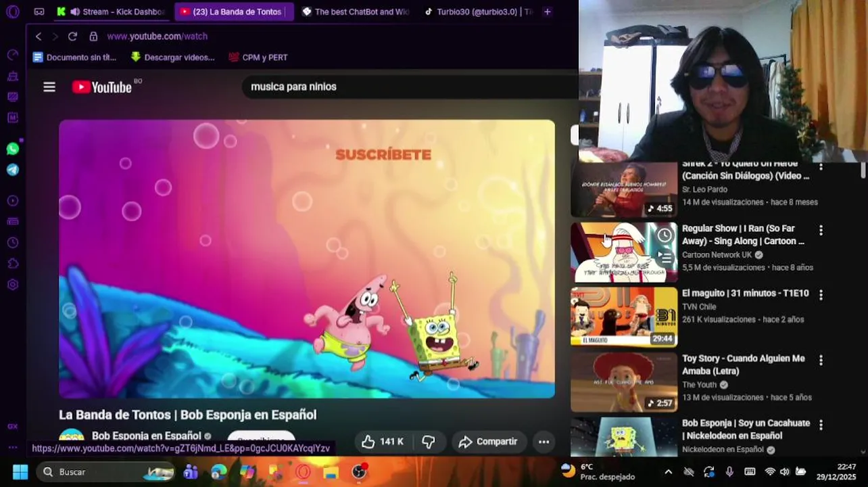Screen dimensions: 868x487
Task: Click the YouTube logo
Action: click(x=102, y=87)
